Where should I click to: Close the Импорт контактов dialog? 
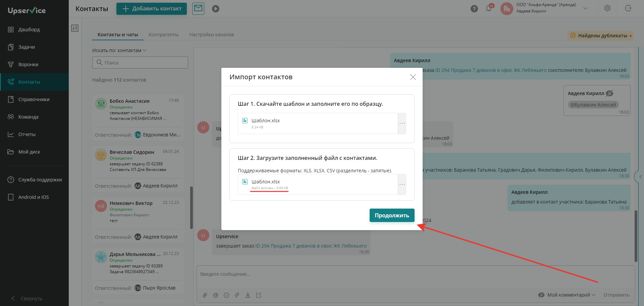[x=413, y=77]
